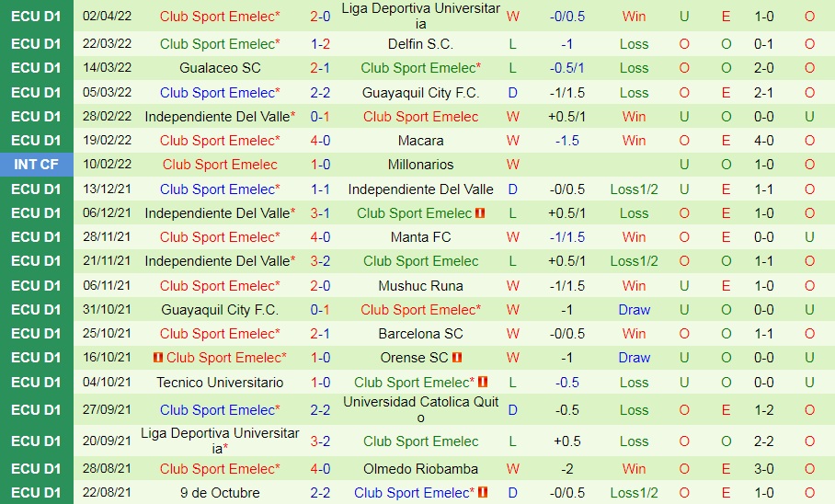The height and width of the screenshot is (504, 835).
Task: Click red card icon in 9 de Octubre match
Action: tap(483, 493)
